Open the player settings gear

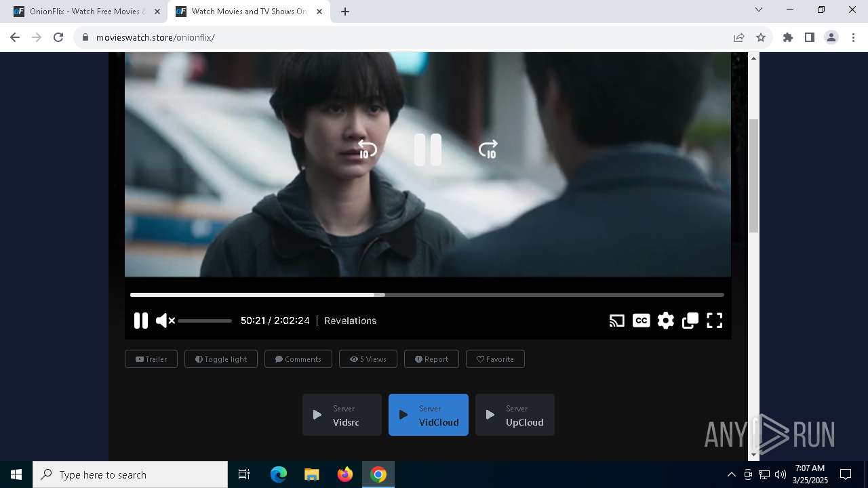(x=666, y=321)
